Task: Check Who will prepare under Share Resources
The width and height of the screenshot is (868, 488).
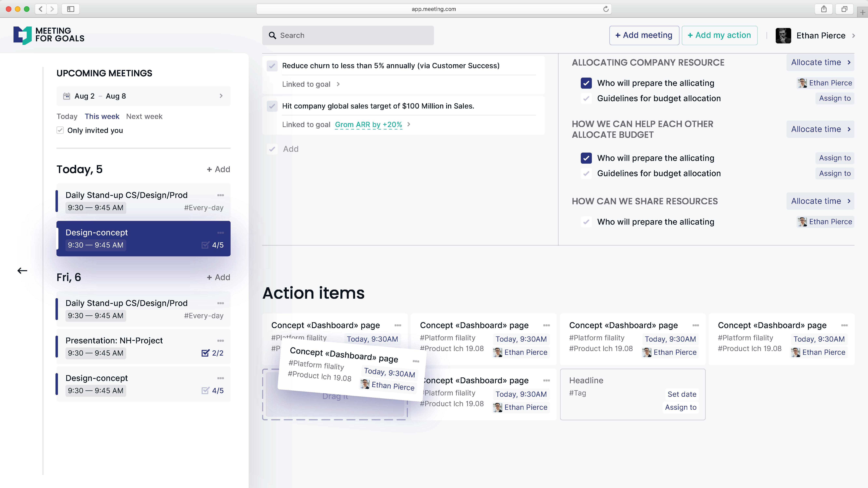Action: (x=586, y=222)
